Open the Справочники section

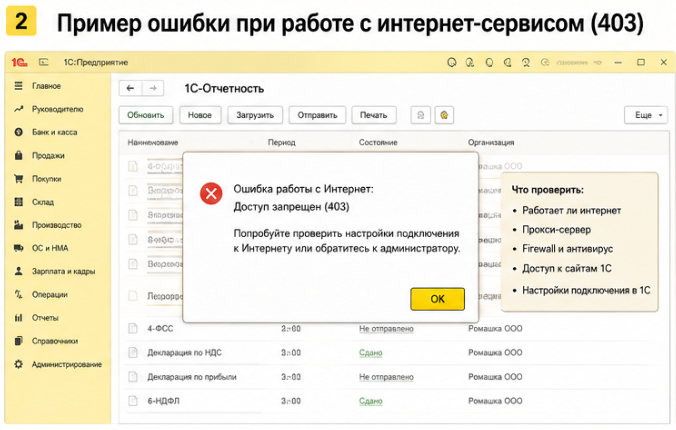55,341
